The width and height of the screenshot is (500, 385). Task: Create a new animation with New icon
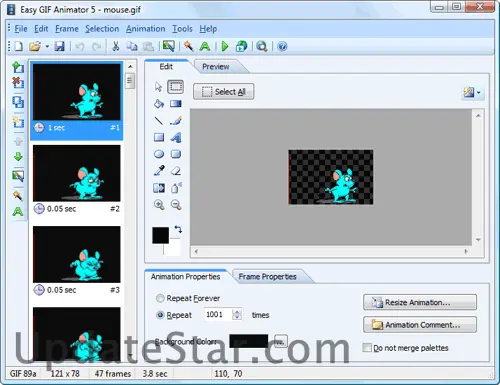(x=19, y=46)
